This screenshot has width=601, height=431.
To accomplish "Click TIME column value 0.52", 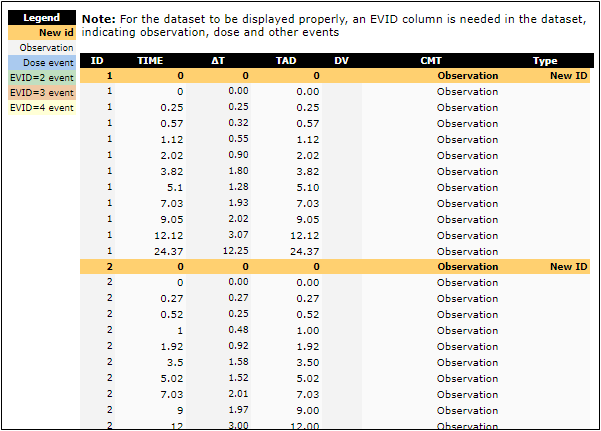I will (x=172, y=314).
